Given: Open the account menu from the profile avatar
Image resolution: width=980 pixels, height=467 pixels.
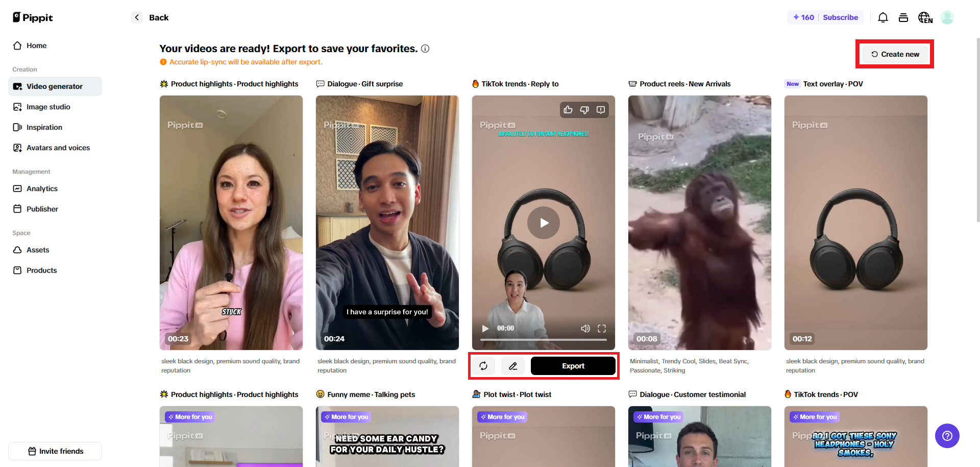Looking at the screenshot, I should coord(947,17).
